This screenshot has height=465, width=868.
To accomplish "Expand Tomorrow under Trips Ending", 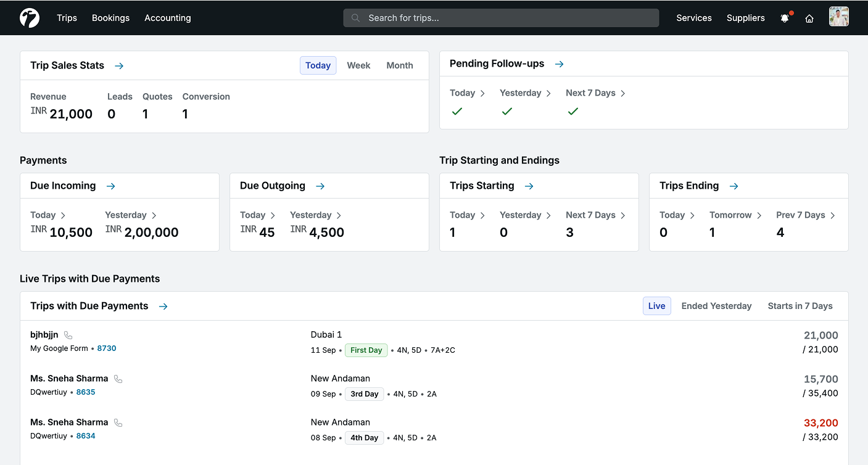I will click(736, 215).
